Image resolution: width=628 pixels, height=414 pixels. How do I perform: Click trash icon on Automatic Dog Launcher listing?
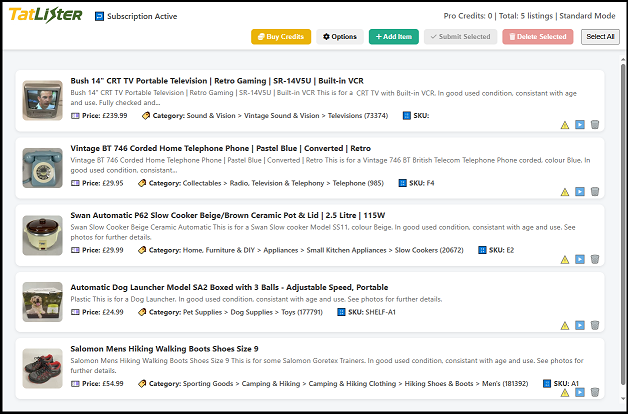pos(595,325)
